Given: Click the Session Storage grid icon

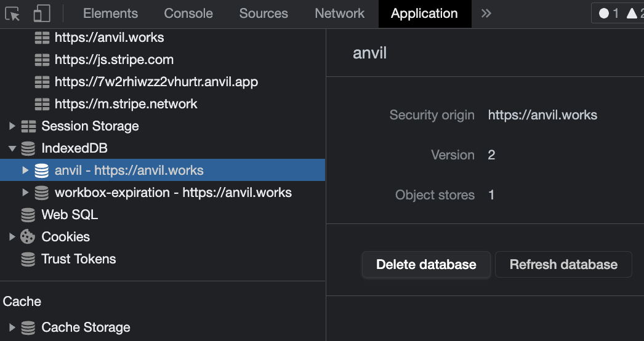Looking at the screenshot, I should (28, 126).
